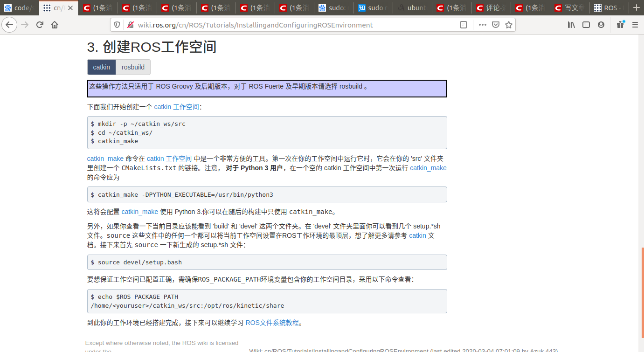
Task: Open the page actions ellipsis menu
Action: pos(482,25)
